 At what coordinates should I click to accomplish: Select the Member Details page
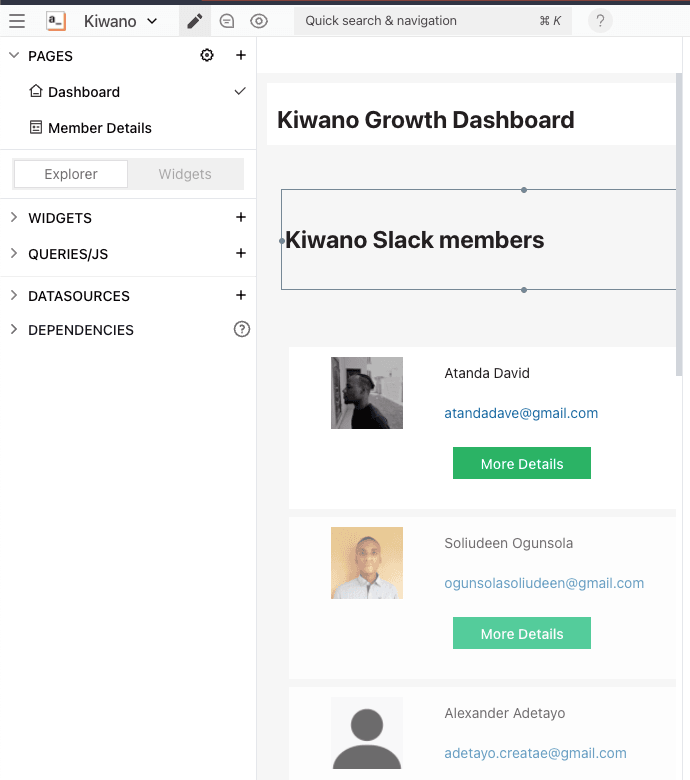click(100, 128)
